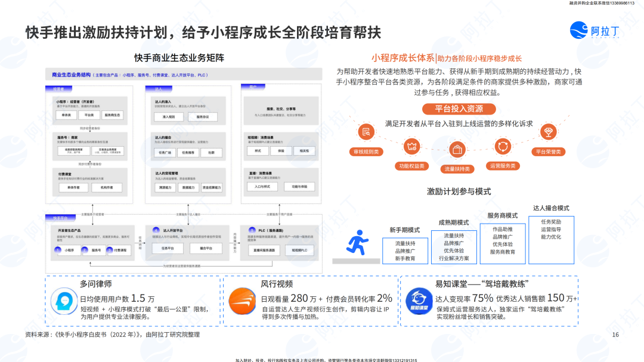This screenshot has height=362, width=644.
Task: Click the 任务广场 box
Action: (x=165, y=153)
